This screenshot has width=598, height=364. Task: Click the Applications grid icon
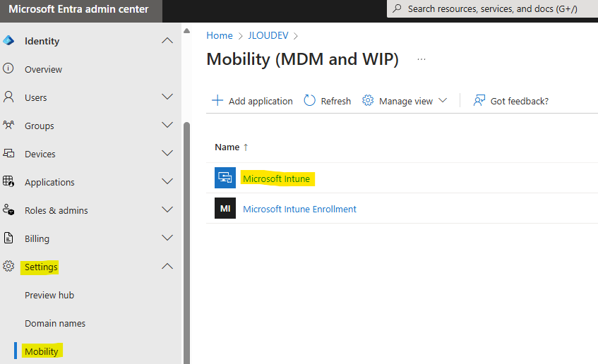click(8, 181)
